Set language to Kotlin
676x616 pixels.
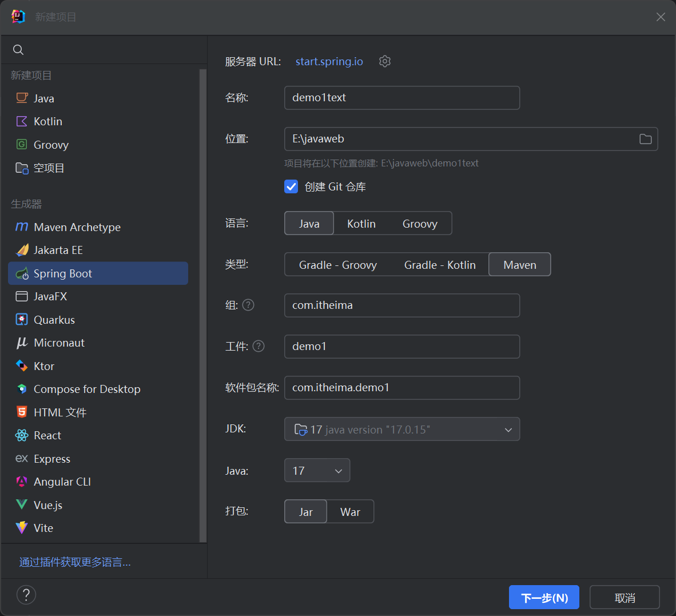pyautogui.click(x=361, y=223)
